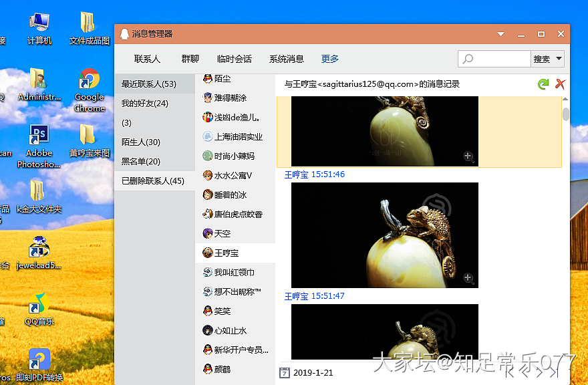Open the window menu arrow in title bar
Image resolution: width=588 pixels, height=385 pixels.
point(500,34)
